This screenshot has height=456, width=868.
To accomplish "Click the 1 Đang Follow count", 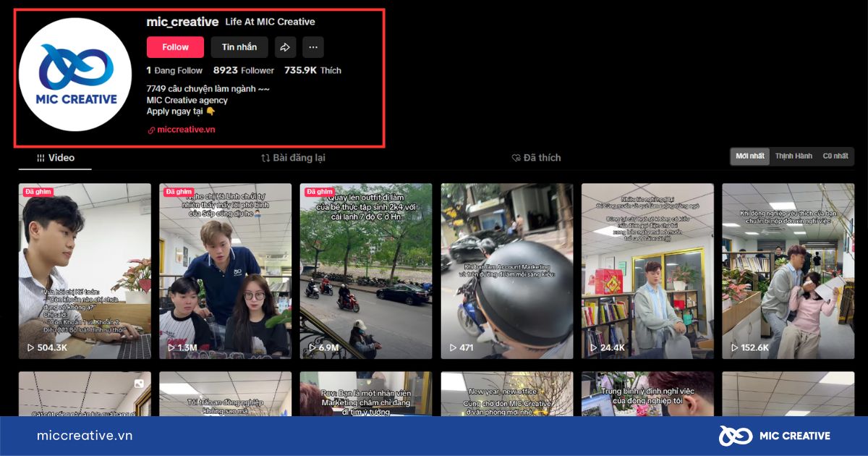I will [x=174, y=70].
